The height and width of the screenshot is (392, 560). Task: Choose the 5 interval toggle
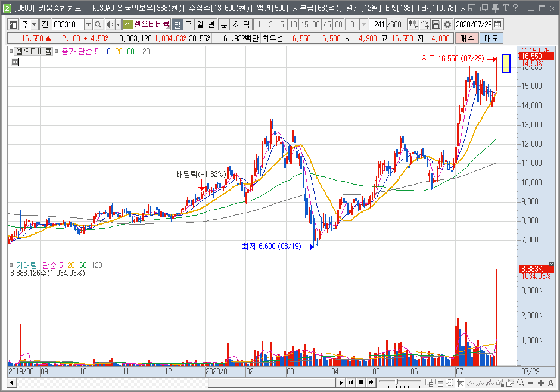[x=282, y=24]
